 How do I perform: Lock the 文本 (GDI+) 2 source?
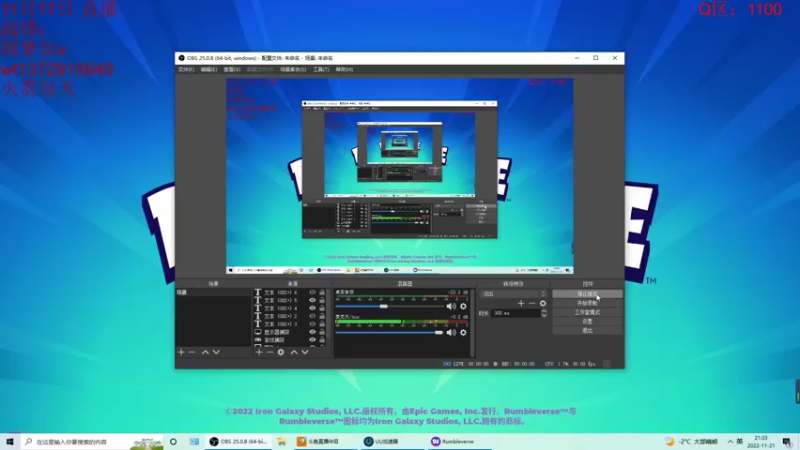coord(322,316)
